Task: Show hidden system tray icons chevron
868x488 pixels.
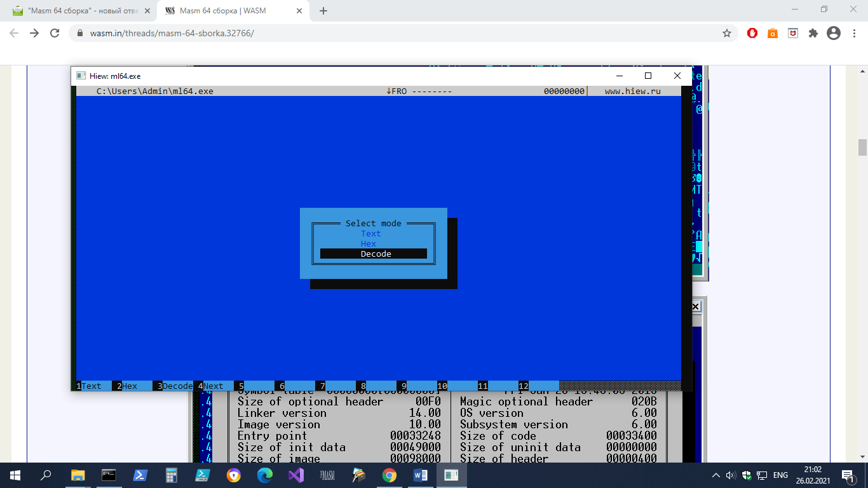Action: point(716,475)
